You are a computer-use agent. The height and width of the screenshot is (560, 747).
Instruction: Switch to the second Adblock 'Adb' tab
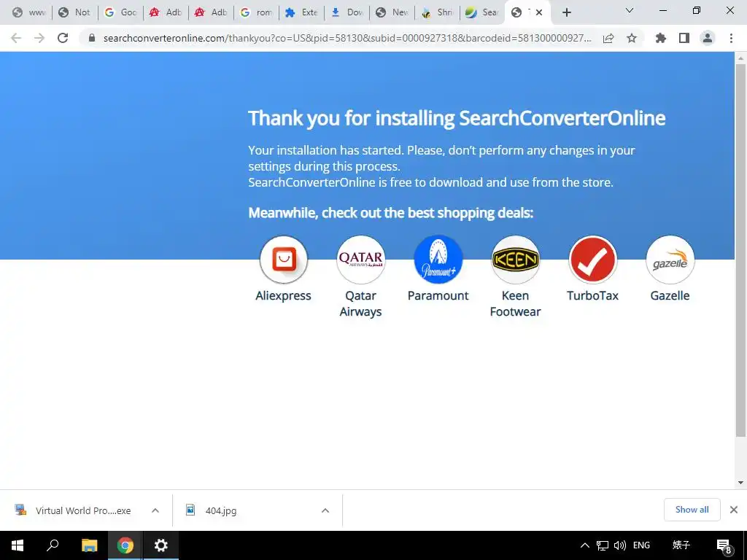(x=211, y=12)
